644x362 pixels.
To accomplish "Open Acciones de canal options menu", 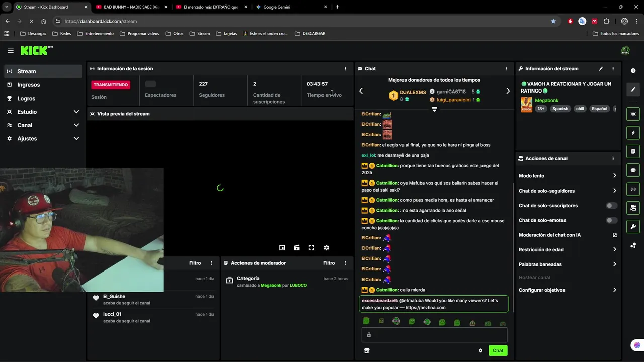I will point(613,158).
